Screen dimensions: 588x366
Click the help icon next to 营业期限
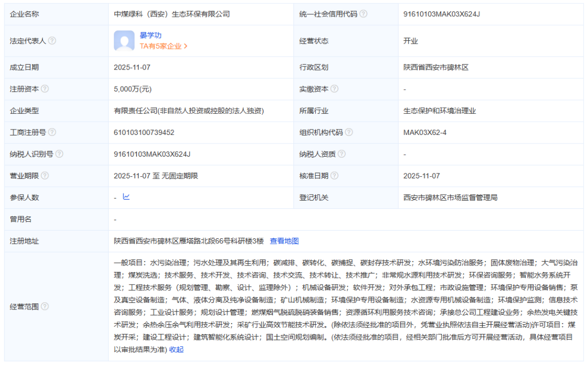(x=44, y=176)
